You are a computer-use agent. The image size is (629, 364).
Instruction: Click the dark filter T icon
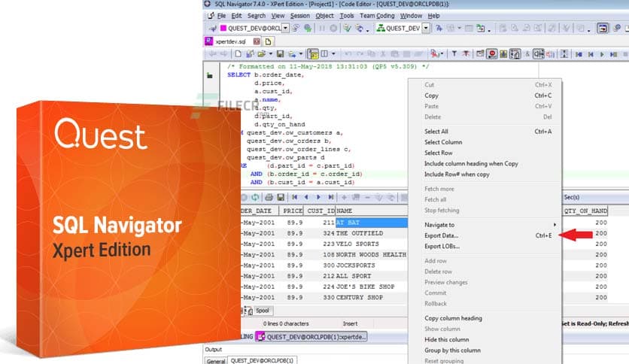coord(454,53)
